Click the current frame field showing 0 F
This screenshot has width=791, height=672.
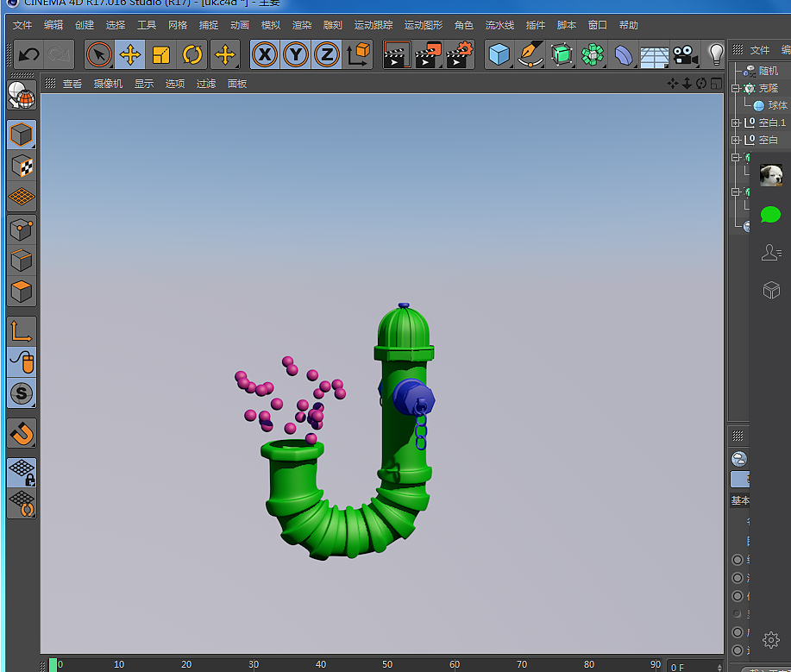(695, 667)
